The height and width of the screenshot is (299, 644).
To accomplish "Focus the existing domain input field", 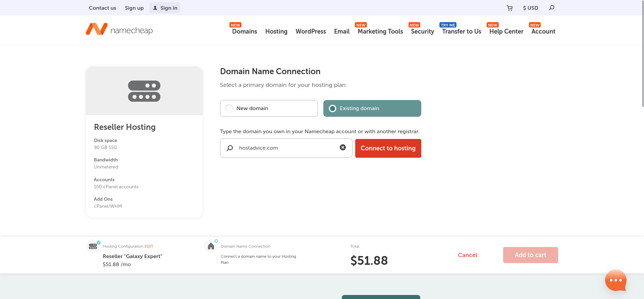I will click(x=286, y=148).
